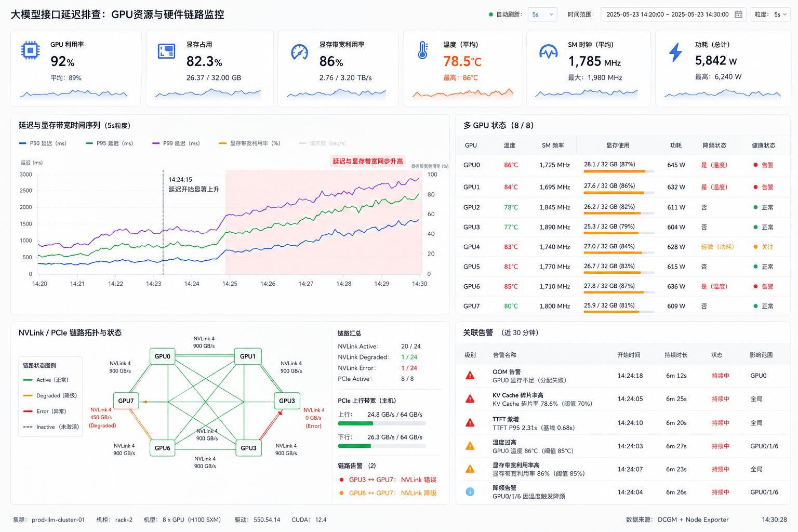Sort GPU table by 功耗 column header
This screenshot has height=532, width=798.
point(676,145)
